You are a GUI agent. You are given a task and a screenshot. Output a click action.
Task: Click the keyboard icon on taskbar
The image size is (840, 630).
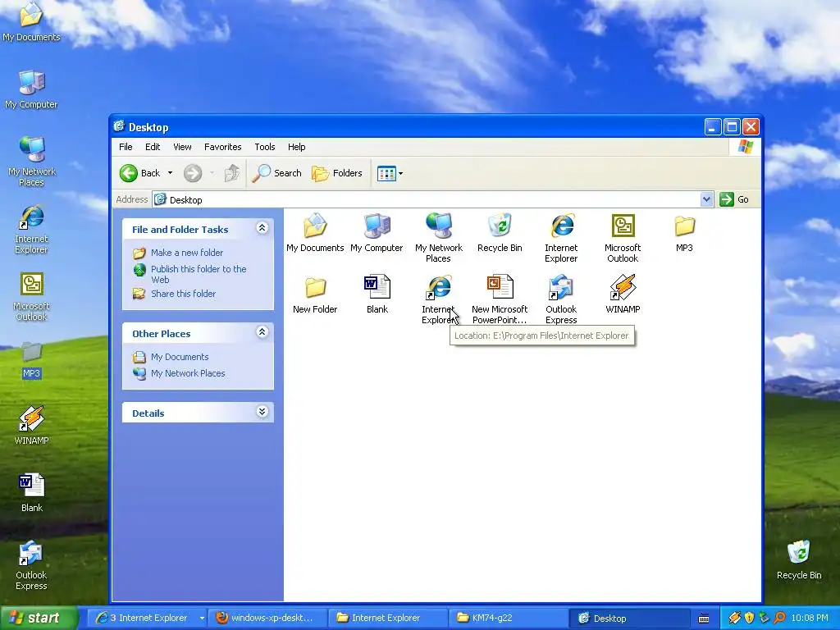click(704, 619)
